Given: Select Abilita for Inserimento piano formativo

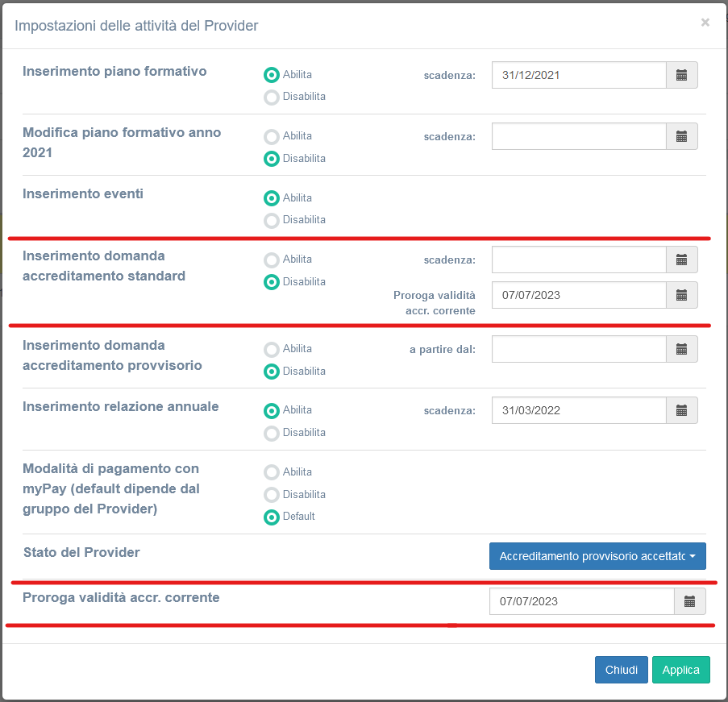Looking at the screenshot, I should click(272, 75).
